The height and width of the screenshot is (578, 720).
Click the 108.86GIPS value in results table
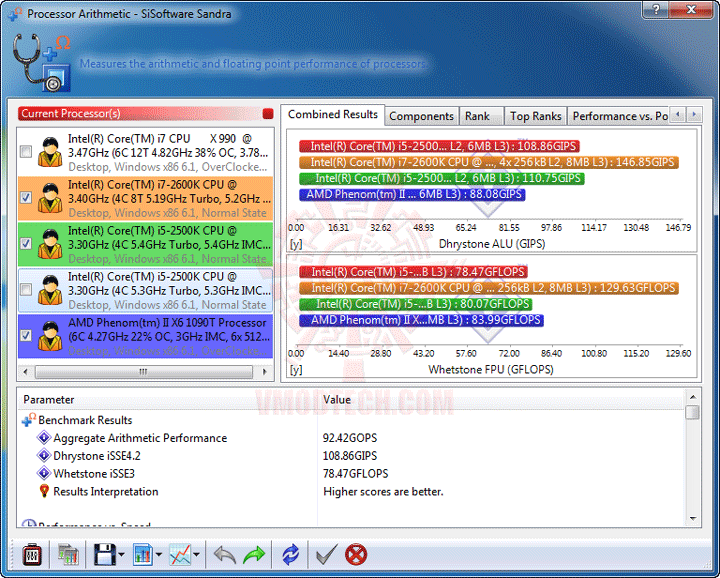[350, 456]
